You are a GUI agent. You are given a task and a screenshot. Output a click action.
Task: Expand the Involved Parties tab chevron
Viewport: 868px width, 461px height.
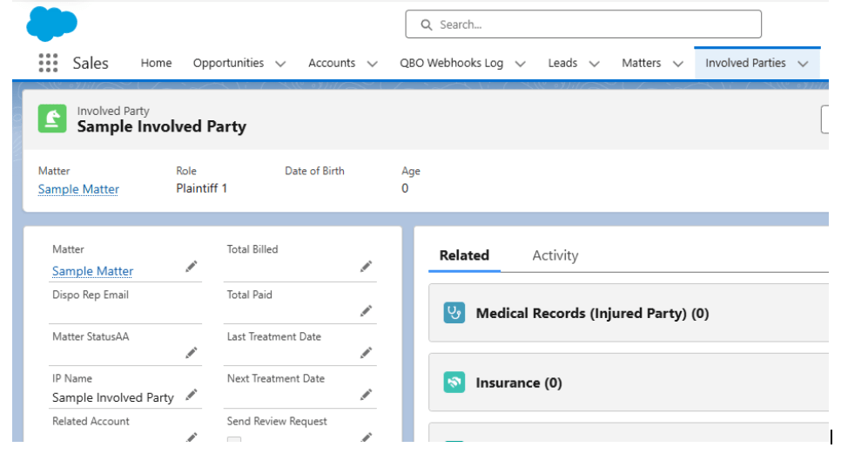pos(804,64)
